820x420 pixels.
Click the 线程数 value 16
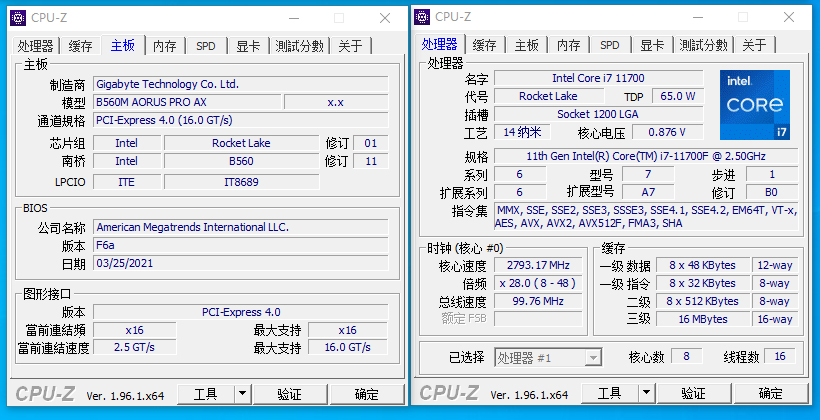(780, 356)
